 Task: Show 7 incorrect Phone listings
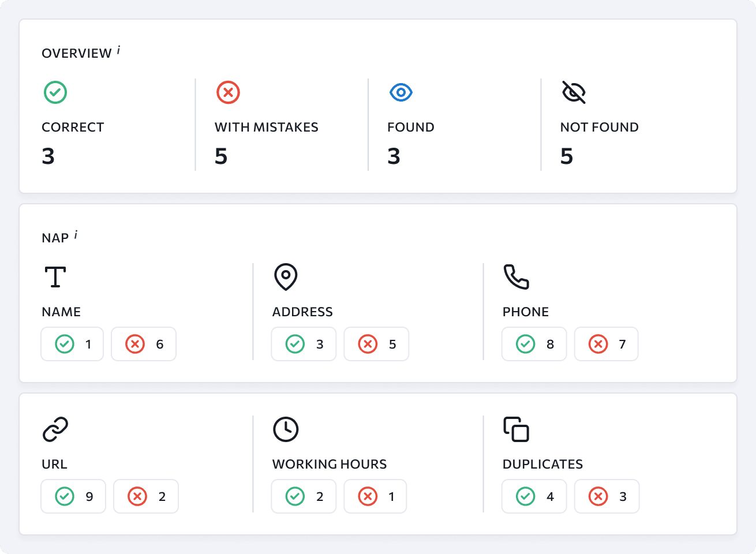pos(606,344)
